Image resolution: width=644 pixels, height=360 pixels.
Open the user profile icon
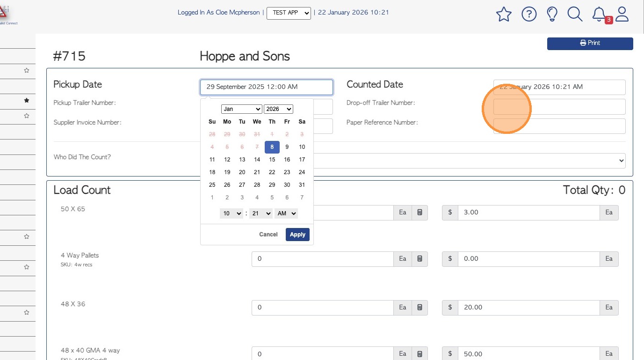622,15
